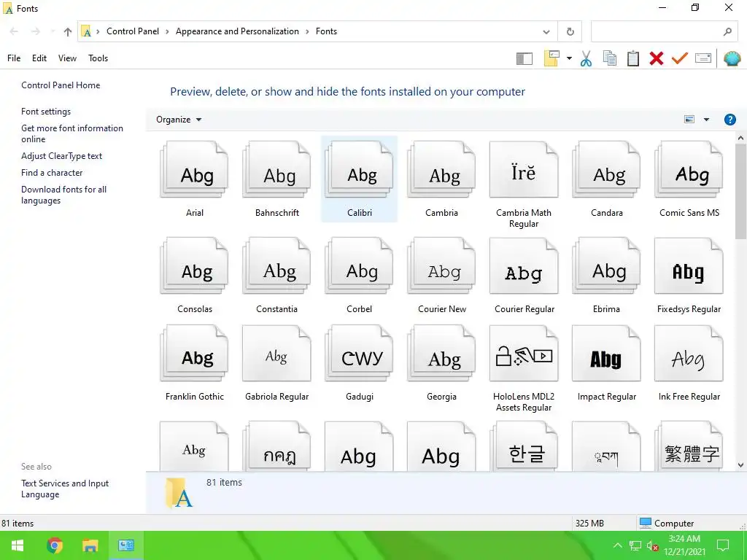747x560 pixels.
Task: Select the Georgia font
Action: point(441,363)
